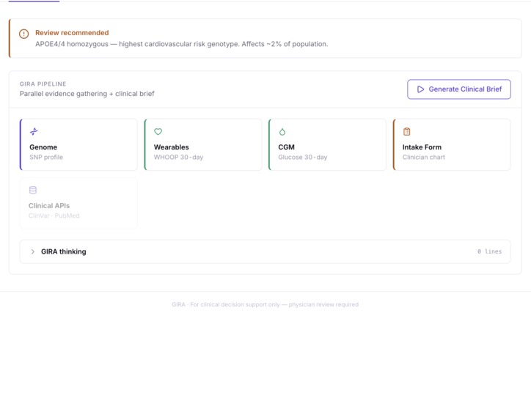The image size is (531, 420).
Task: Click the 'WHOOP 30-day' subtitle
Action: point(178,157)
